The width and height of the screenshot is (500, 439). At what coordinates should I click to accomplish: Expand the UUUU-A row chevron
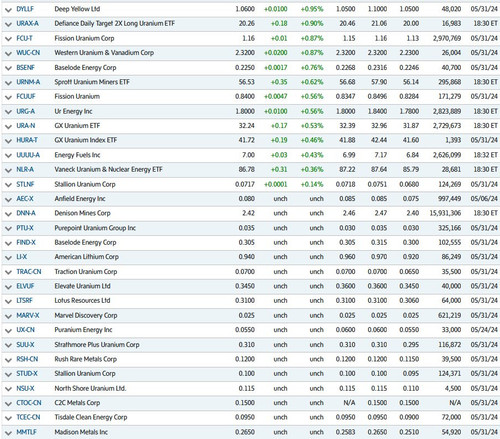9,155
